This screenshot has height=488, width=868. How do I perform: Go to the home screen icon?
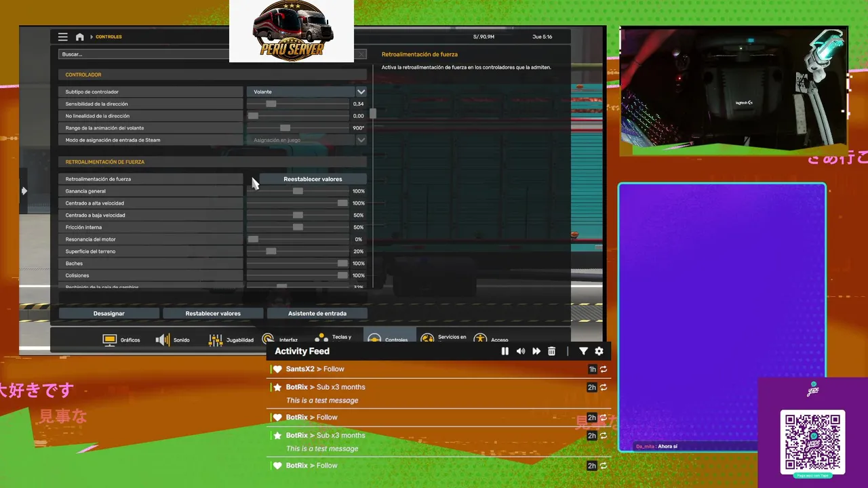pyautogui.click(x=79, y=37)
